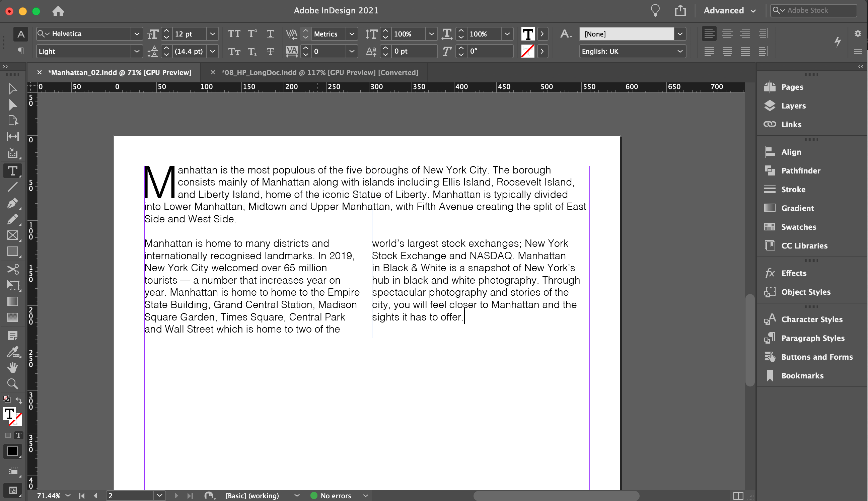Toggle Superscript formatting
Image resolution: width=868 pixels, height=501 pixels.
click(x=253, y=34)
